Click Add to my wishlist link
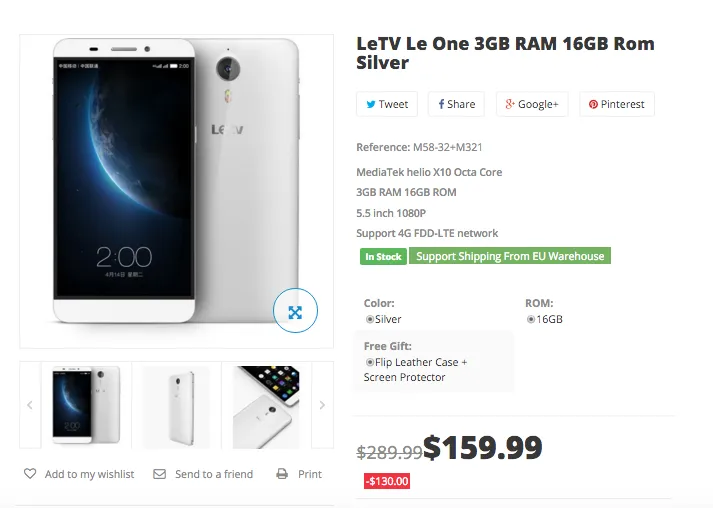Image resolution: width=713 pixels, height=508 pixels. tap(89, 474)
